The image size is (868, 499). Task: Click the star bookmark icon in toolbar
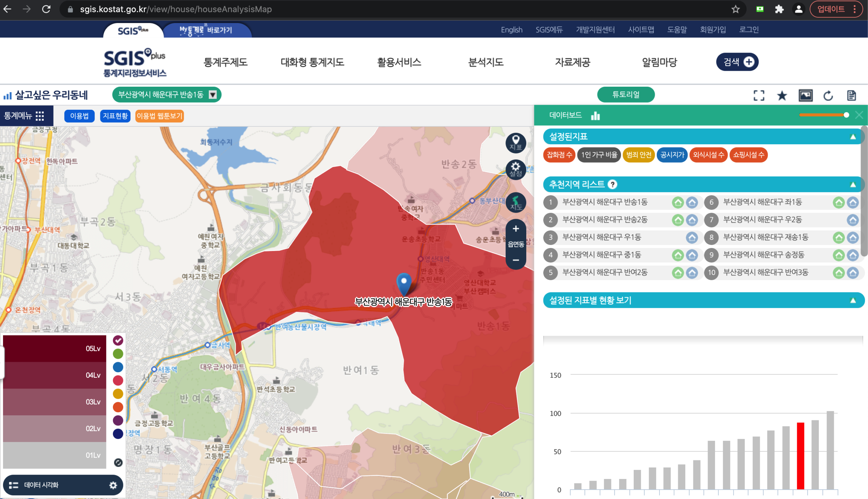pyautogui.click(x=782, y=95)
